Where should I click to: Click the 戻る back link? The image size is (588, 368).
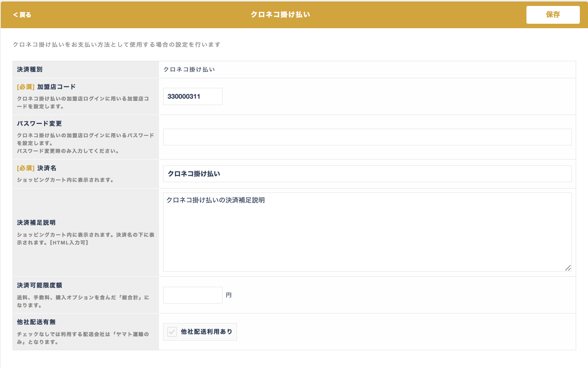(x=22, y=15)
